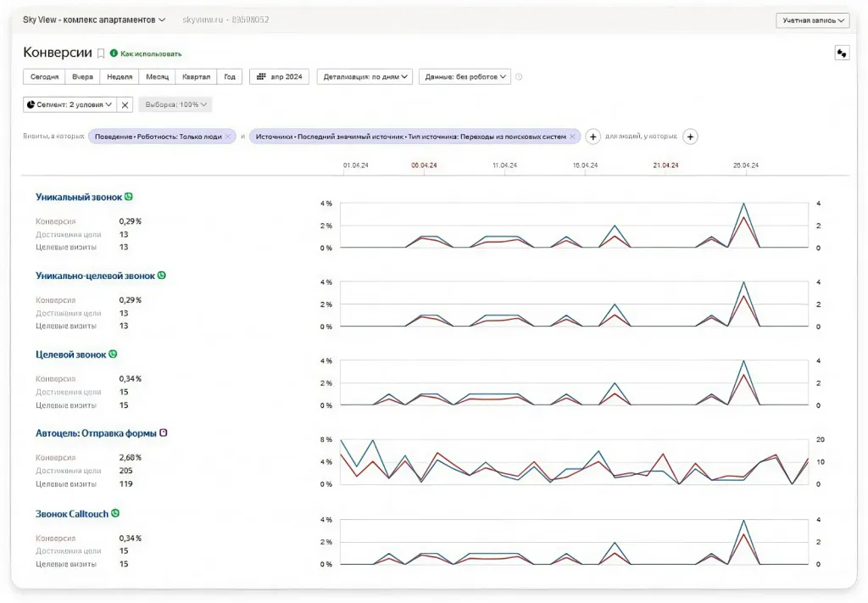Open the Учетная запись dropdown
Screen dimensions: 868x603
click(813, 20)
